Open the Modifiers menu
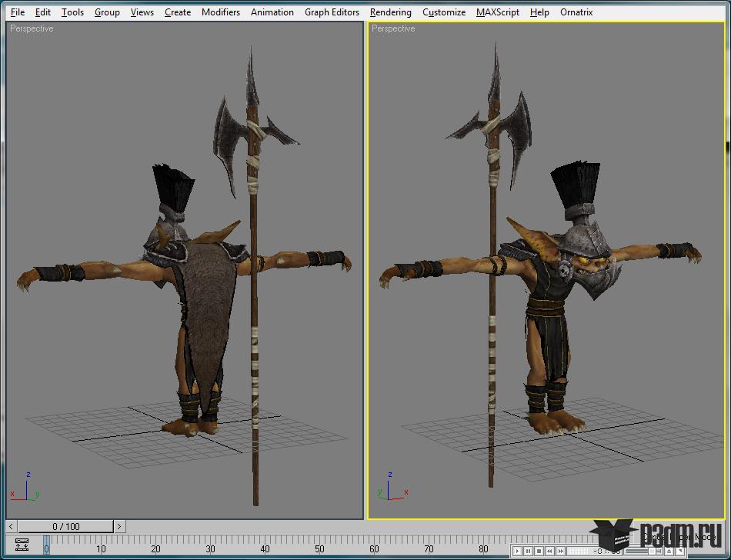The width and height of the screenshot is (731, 560). pos(220,12)
